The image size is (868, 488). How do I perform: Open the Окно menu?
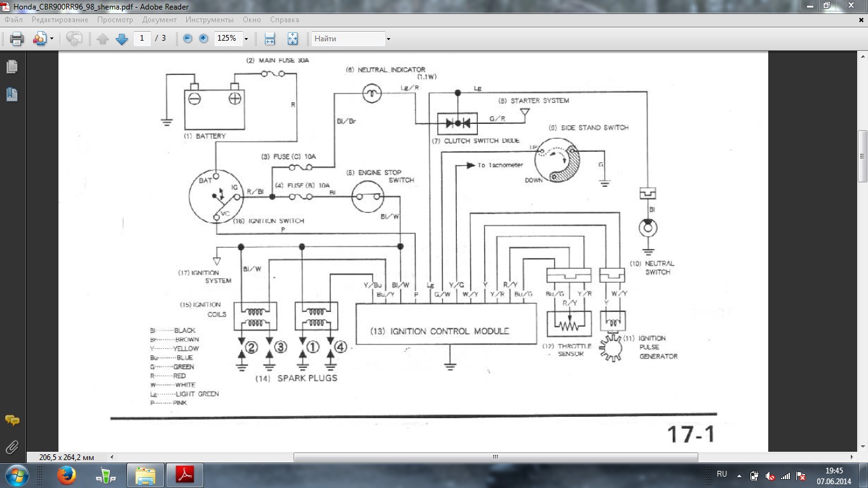point(252,20)
